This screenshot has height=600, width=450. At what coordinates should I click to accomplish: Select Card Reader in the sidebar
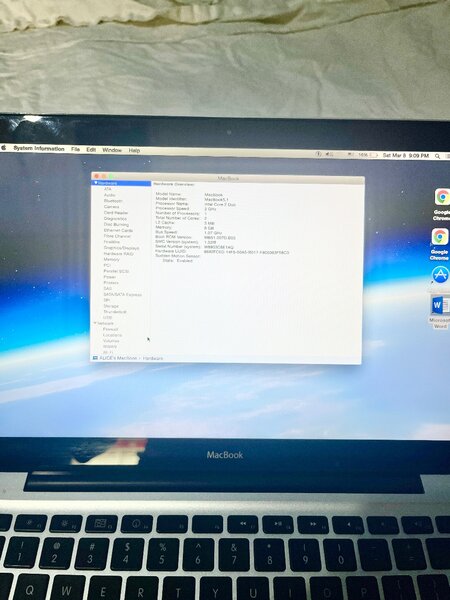(x=116, y=213)
